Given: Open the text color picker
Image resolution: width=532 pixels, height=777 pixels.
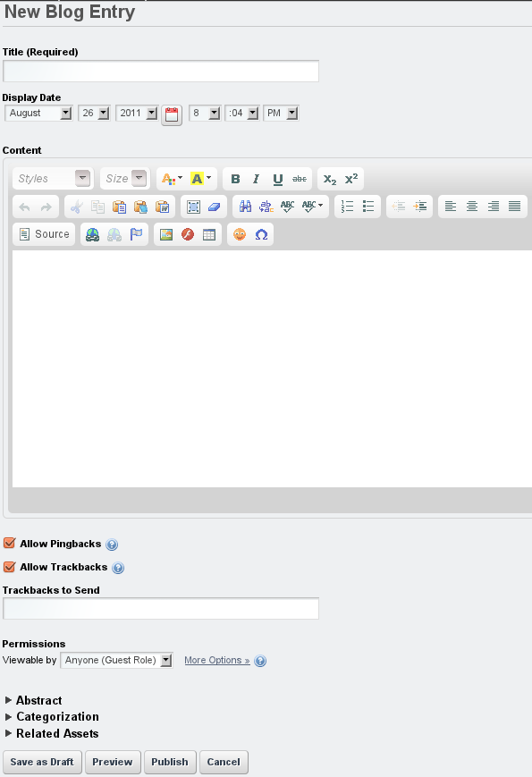Looking at the screenshot, I should 172,179.
